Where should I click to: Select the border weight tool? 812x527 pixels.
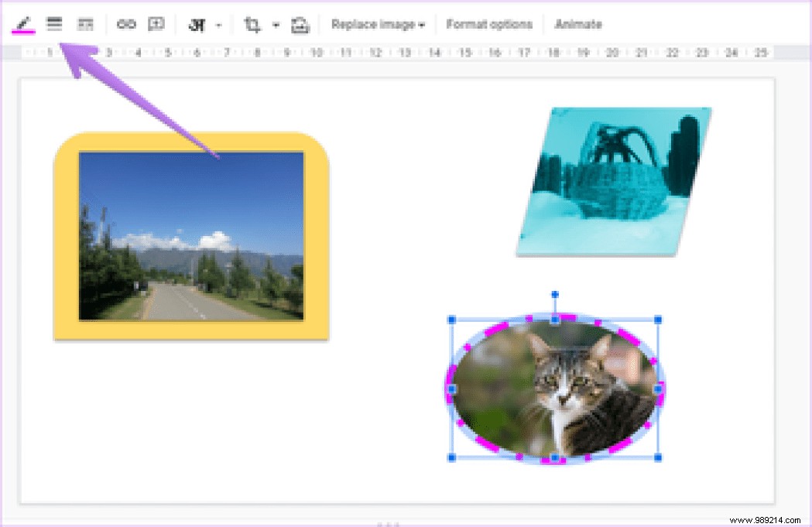(53, 24)
